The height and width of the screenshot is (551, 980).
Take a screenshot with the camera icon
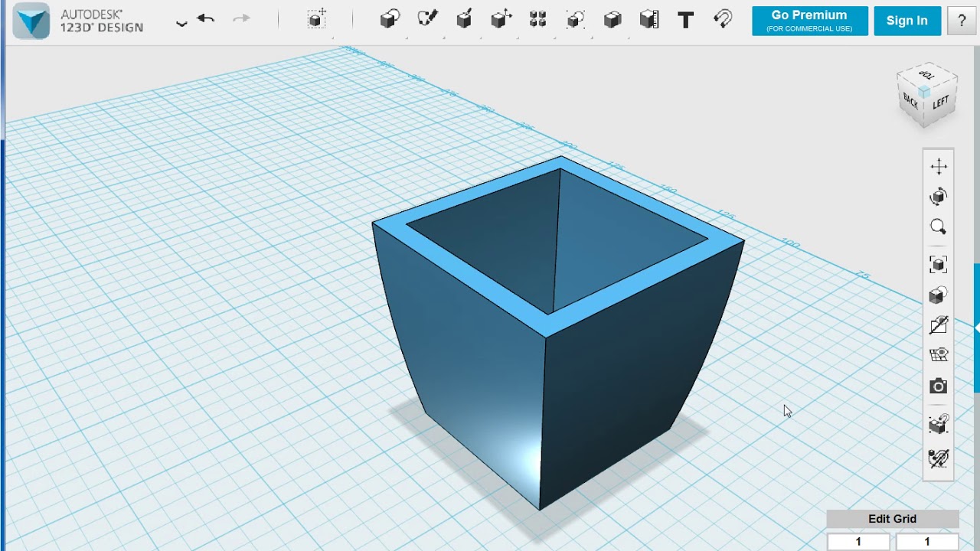click(x=939, y=386)
